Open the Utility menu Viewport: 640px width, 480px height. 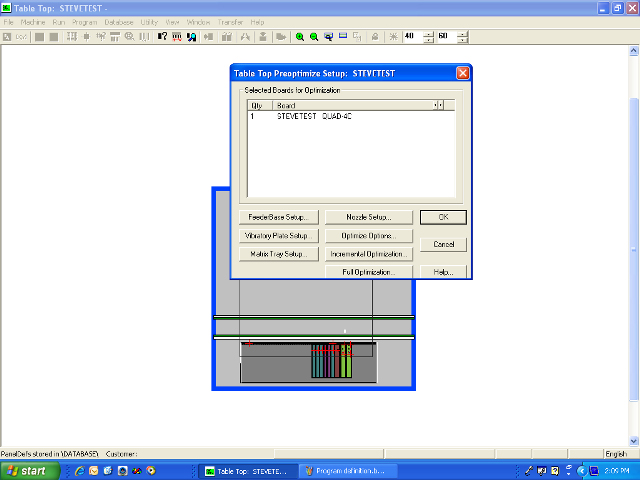click(x=149, y=22)
